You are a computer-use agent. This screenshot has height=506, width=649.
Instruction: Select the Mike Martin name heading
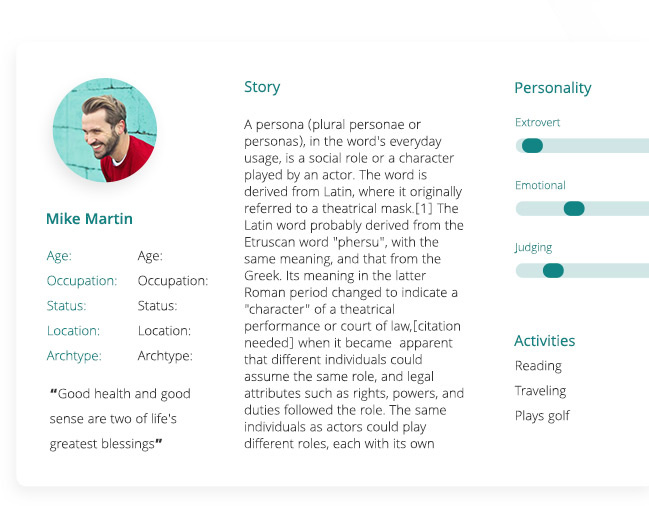[89, 219]
